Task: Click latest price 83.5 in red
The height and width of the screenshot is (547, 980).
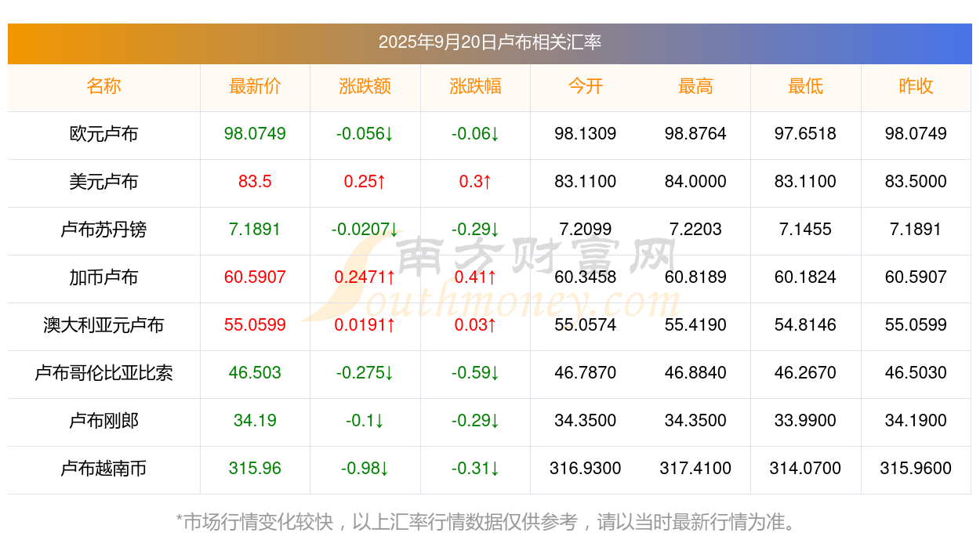Action: click(x=255, y=182)
